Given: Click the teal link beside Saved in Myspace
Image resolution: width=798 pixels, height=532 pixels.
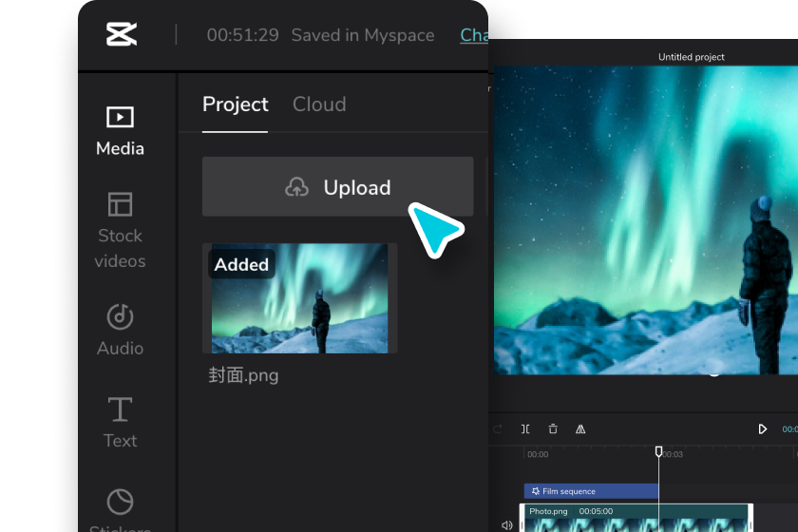Looking at the screenshot, I should click(x=474, y=35).
